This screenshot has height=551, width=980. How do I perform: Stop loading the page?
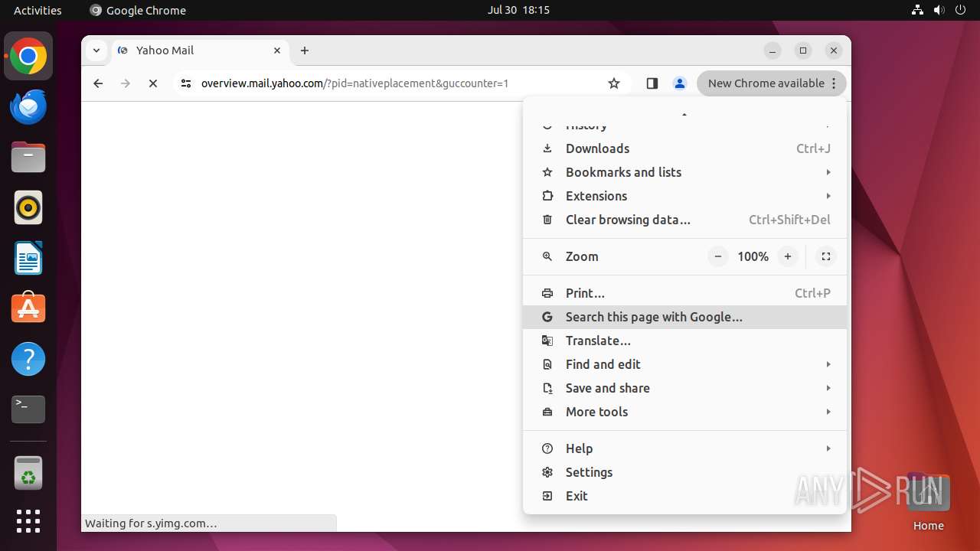[153, 83]
